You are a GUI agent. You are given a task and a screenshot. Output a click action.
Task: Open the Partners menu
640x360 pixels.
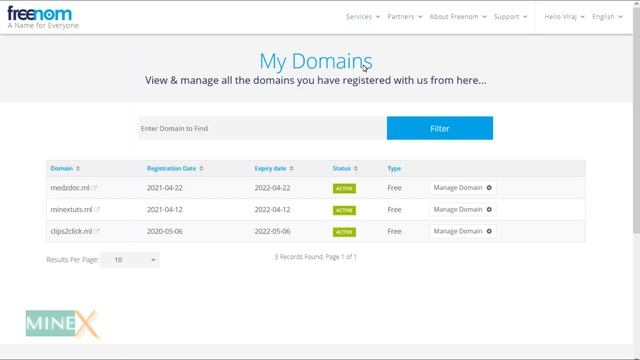click(x=404, y=17)
